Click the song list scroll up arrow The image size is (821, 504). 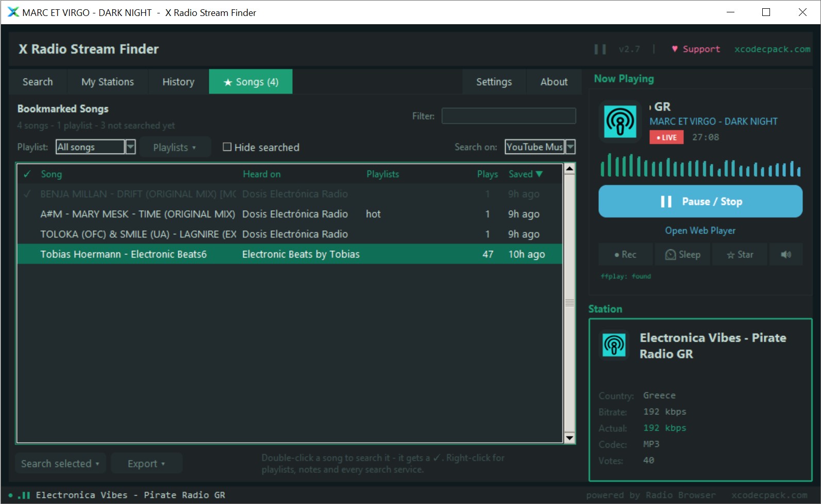click(569, 169)
